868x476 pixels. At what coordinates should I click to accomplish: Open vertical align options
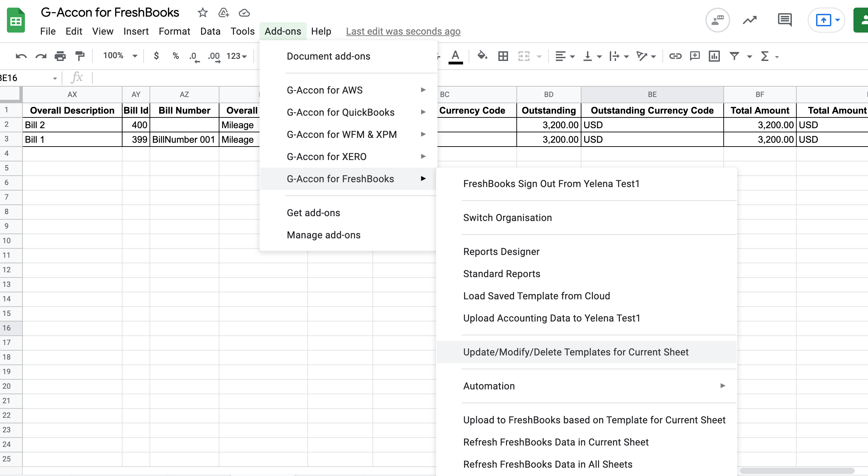[x=592, y=56]
